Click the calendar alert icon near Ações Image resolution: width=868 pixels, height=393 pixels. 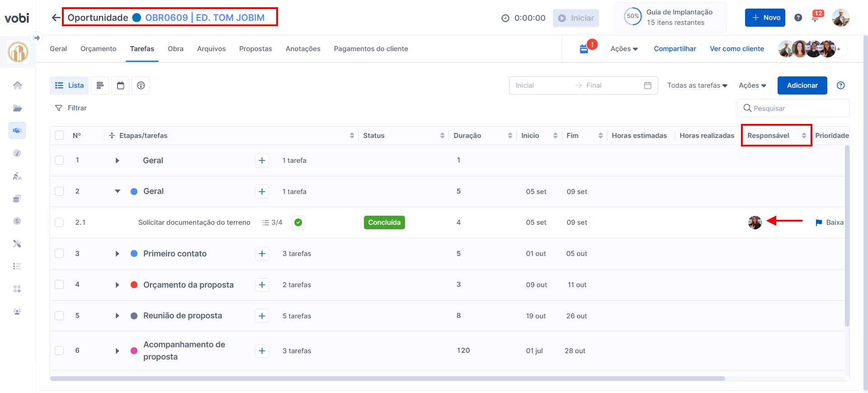[584, 49]
